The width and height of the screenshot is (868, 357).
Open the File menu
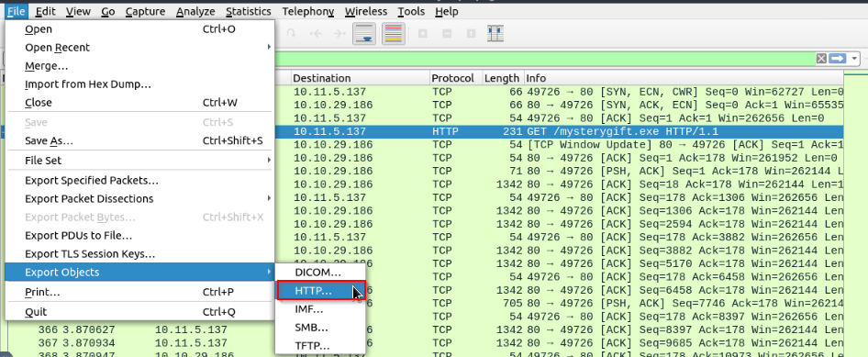(16, 11)
